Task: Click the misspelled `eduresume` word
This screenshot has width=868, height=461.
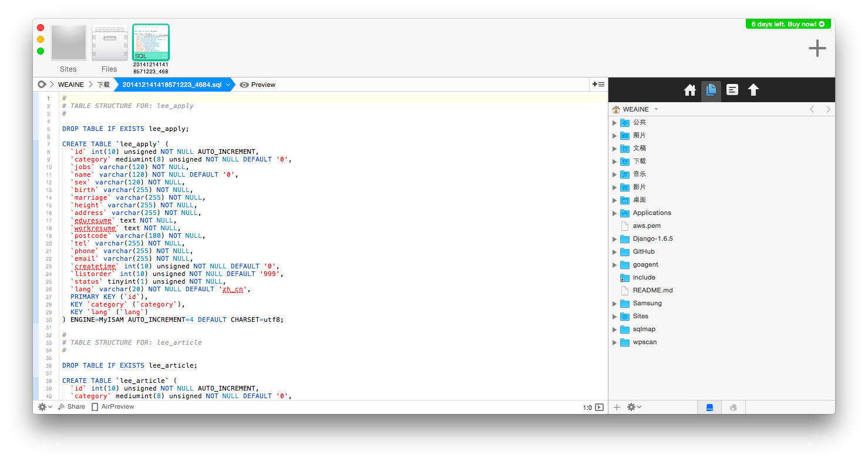Action: [93, 220]
